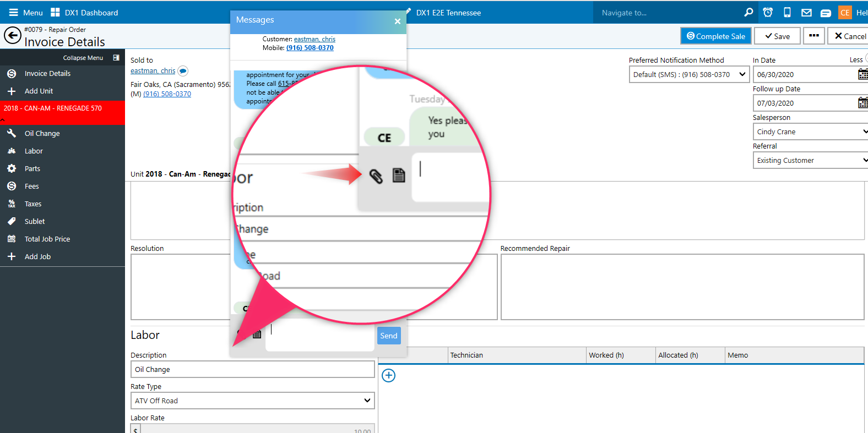Go back using the circled arrow icon
Screen dimensions: 868x433
pos(13,35)
